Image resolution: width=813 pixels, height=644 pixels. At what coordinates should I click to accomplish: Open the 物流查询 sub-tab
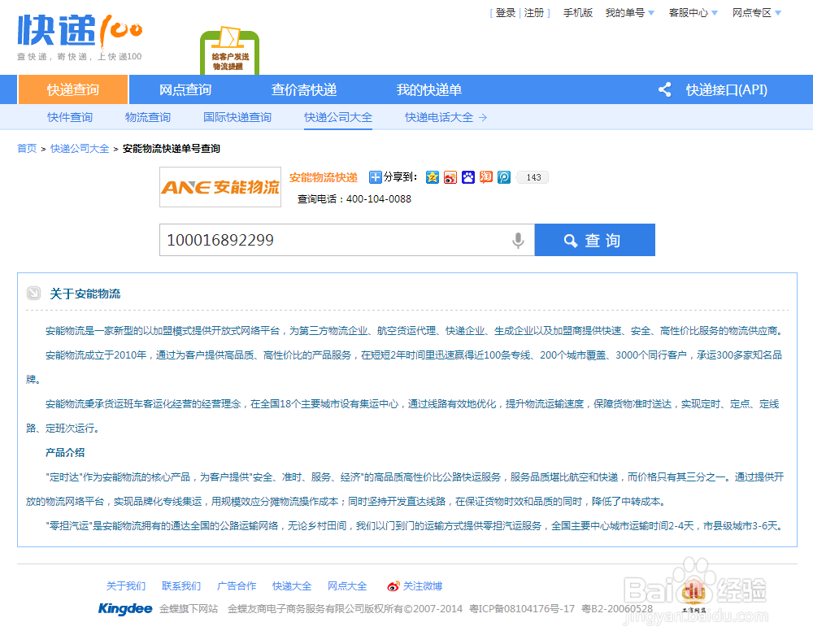point(148,118)
